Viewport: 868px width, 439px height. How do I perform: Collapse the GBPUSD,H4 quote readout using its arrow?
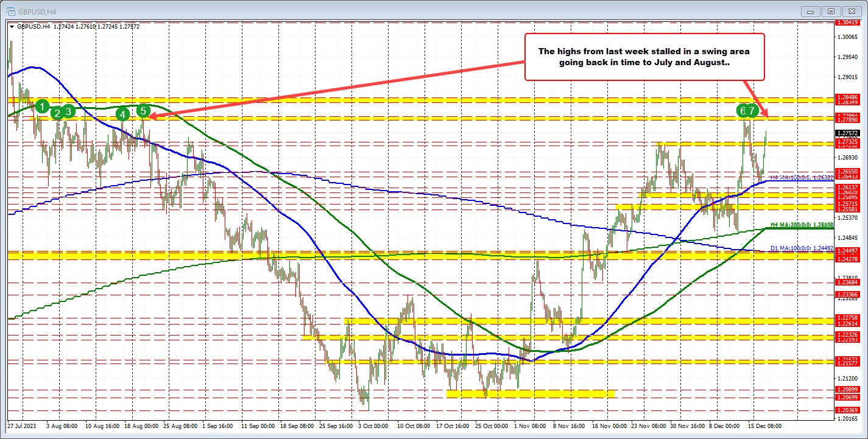12,27
